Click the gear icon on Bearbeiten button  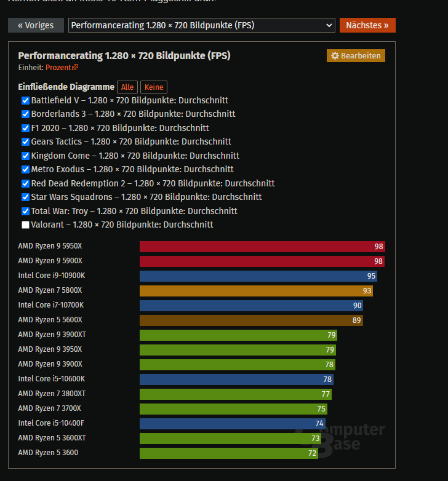pos(335,56)
